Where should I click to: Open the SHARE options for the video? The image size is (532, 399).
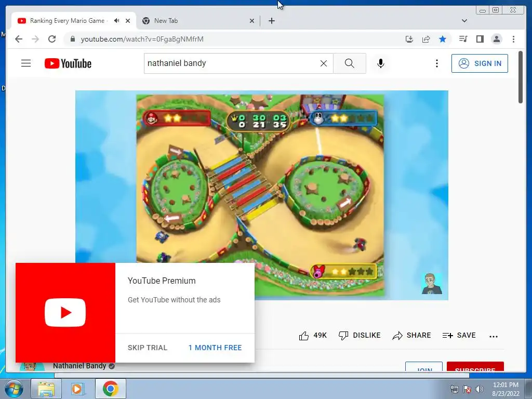pos(411,336)
